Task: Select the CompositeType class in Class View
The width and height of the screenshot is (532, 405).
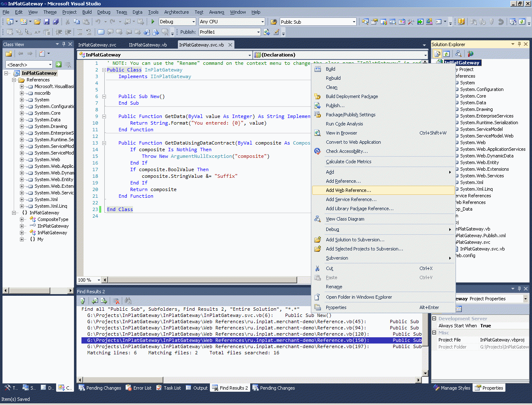Action: click(53, 219)
